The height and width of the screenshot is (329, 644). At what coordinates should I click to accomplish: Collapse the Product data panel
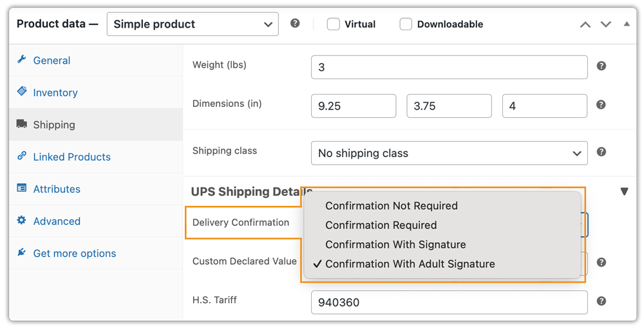pos(627,24)
